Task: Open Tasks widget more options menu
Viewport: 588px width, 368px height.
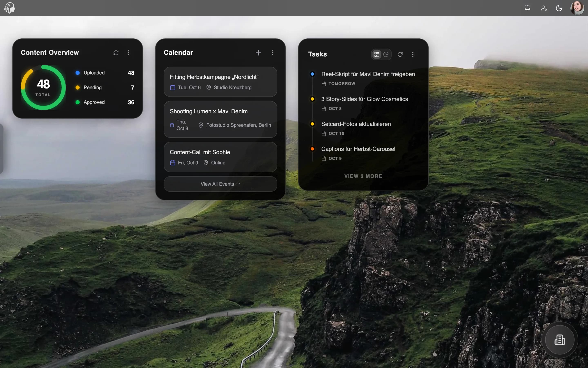Action: [x=413, y=54]
